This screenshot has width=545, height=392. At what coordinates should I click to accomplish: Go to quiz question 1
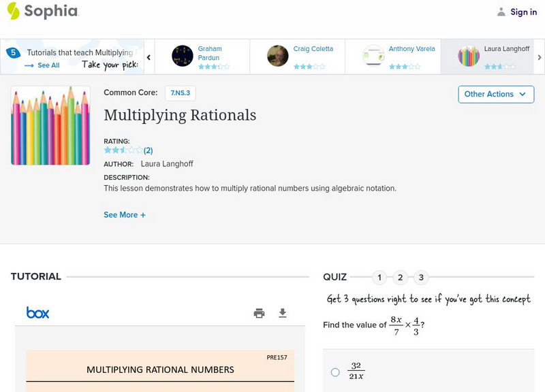pyautogui.click(x=379, y=278)
